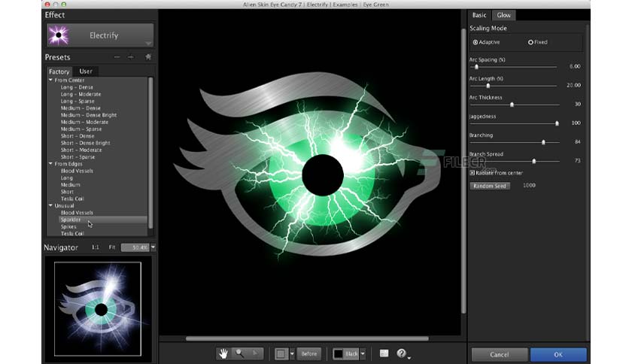This screenshot has height=364, width=629.
Task: Select the Medium – Moderate preset
Action: [84, 122]
